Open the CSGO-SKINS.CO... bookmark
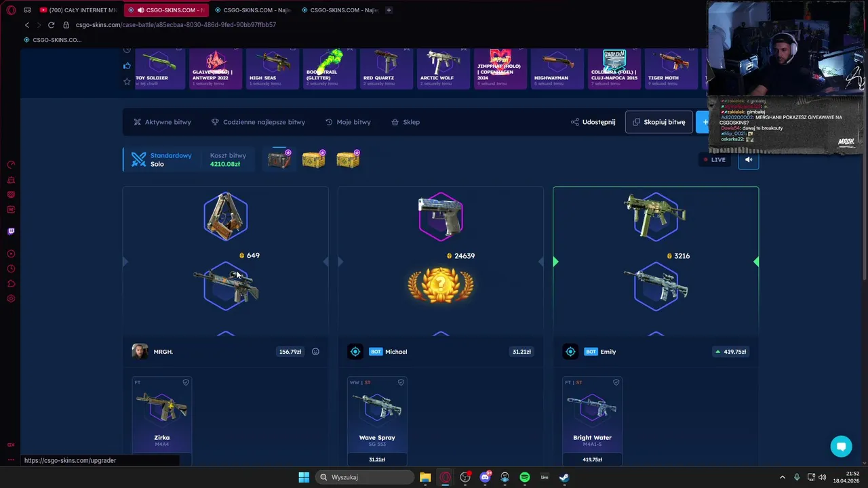The height and width of the screenshot is (488, 868). click(x=52, y=40)
